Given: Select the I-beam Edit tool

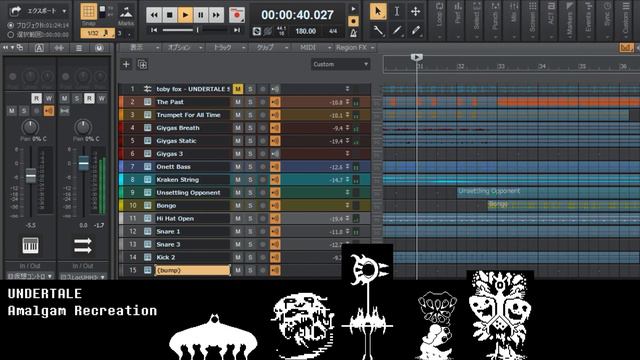Looking at the screenshot, I should pos(397,11).
